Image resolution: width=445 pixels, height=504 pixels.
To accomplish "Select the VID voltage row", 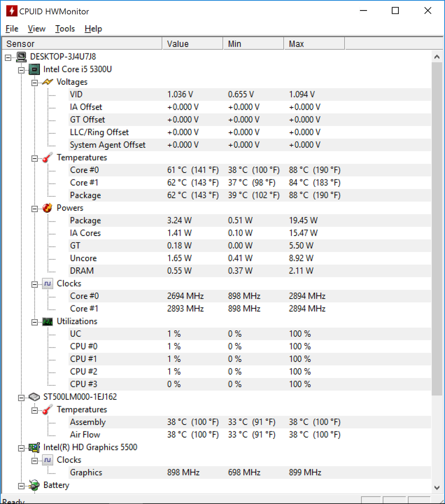I will pyautogui.click(x=250, y=94).
